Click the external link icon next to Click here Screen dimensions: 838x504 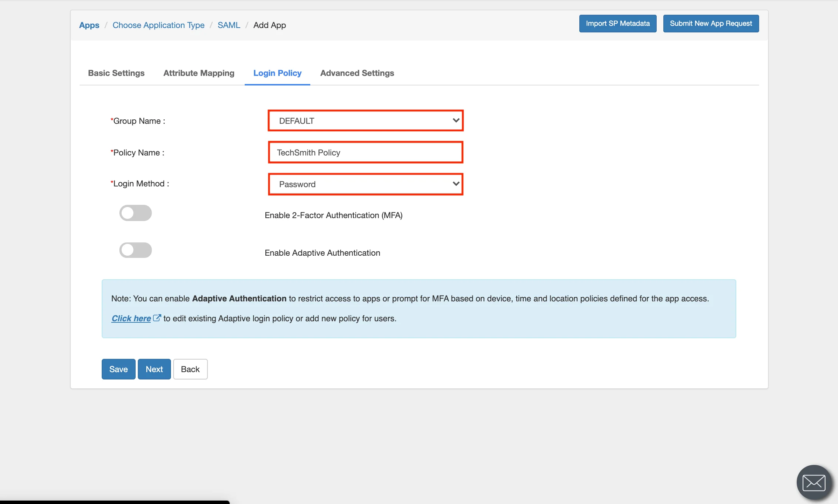tap(157, 317)
